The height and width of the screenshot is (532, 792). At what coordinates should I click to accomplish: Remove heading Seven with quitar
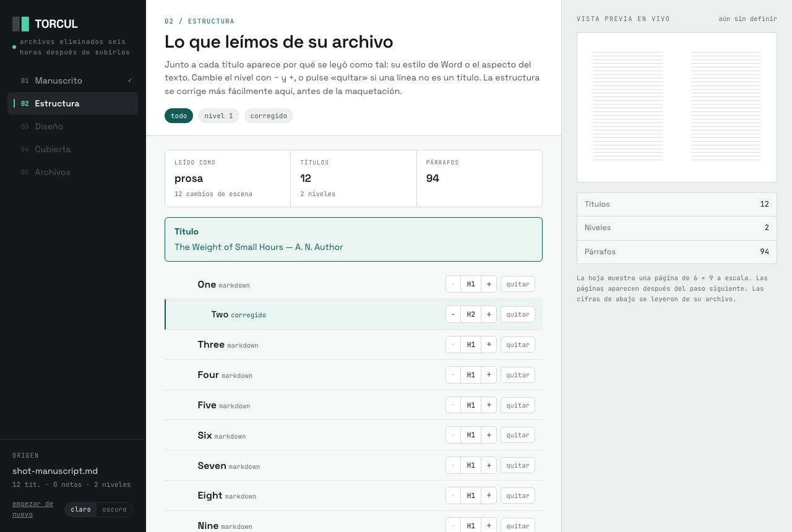coord(518,465)
